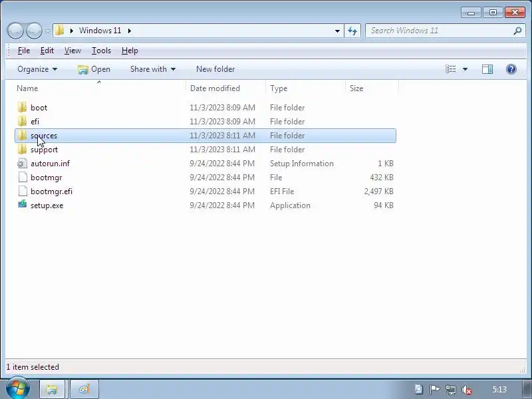Sort by the Size column header
The image size is (532, 399).
tap(372, 88)
